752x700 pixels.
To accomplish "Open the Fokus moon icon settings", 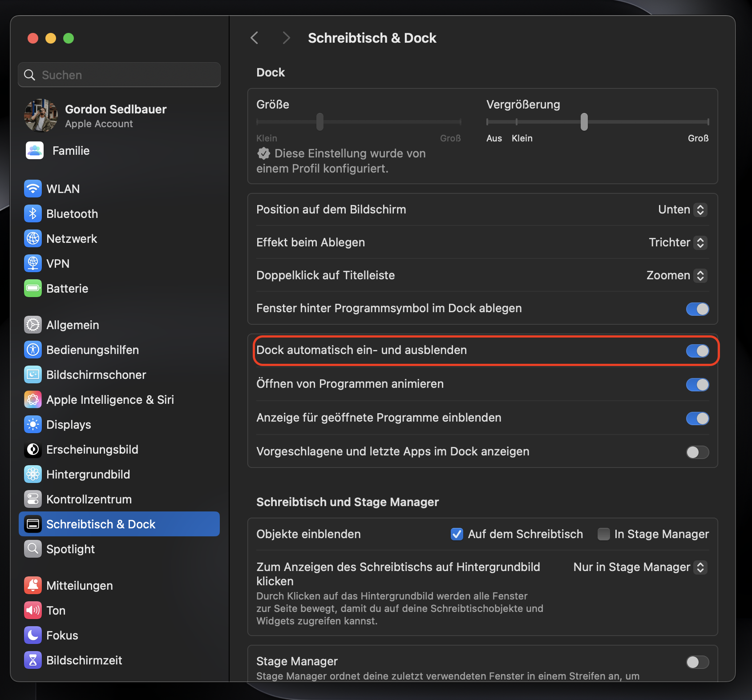I will (32, 635).
